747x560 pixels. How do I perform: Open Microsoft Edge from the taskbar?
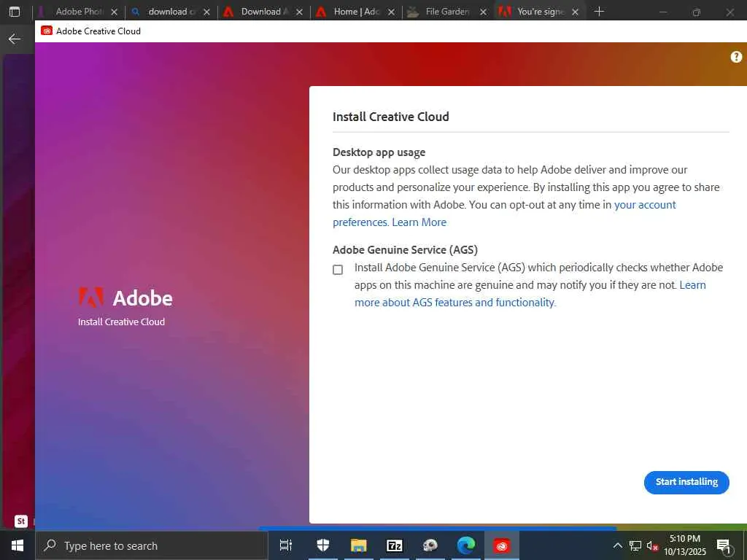point(466,545)
